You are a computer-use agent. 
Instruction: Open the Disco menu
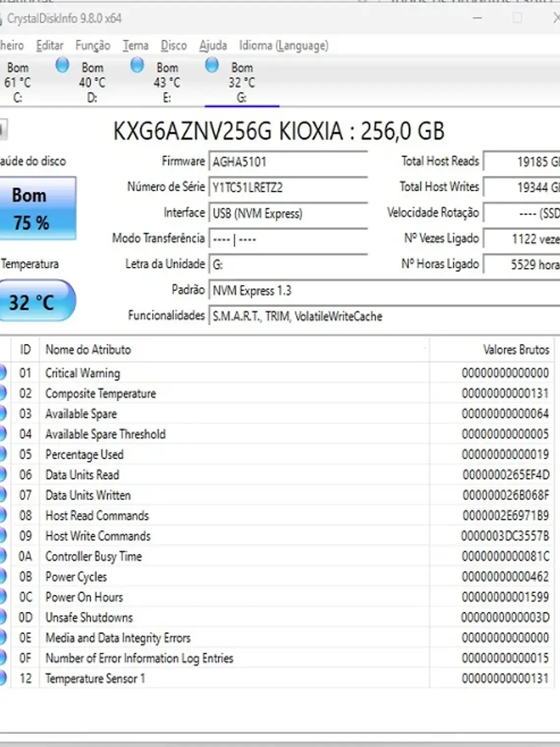[174, 46]
